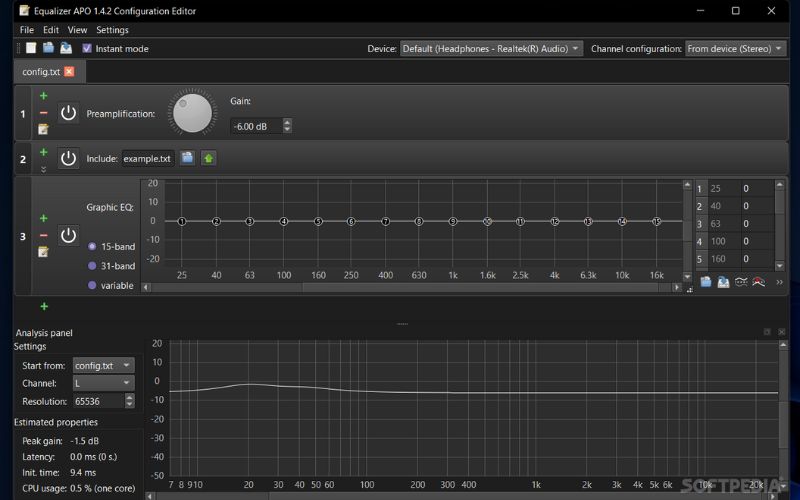
Task: Export Graphic EQ curve with save icon
Action: (723, 282)
